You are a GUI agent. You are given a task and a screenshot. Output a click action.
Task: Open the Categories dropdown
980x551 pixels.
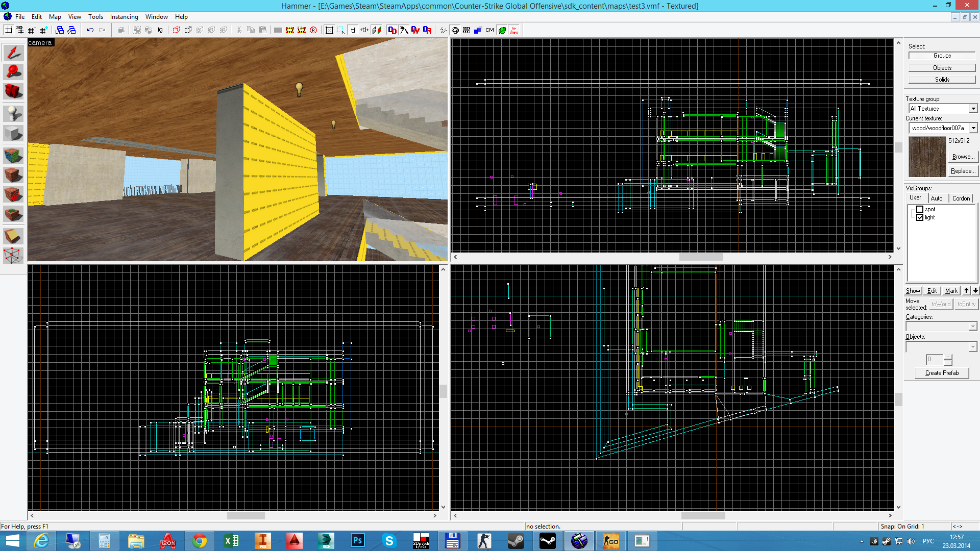(x=973, y=327)
